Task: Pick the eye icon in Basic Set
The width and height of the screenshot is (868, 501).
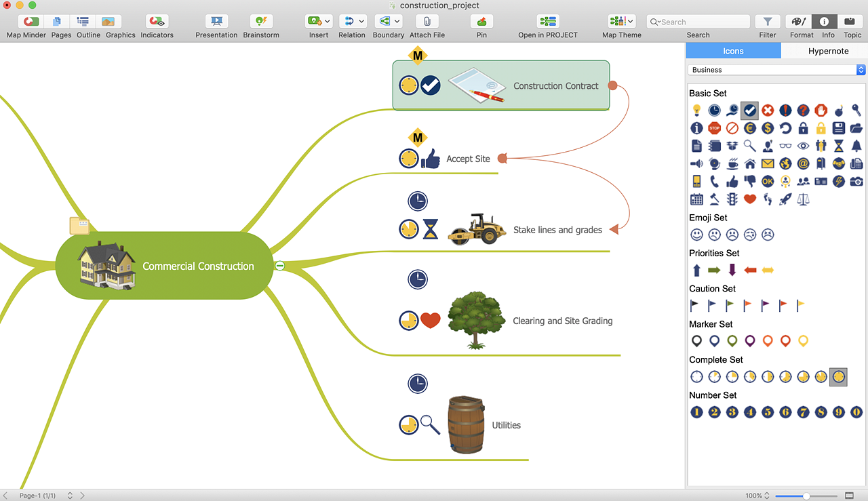Action: coord(803,145)
